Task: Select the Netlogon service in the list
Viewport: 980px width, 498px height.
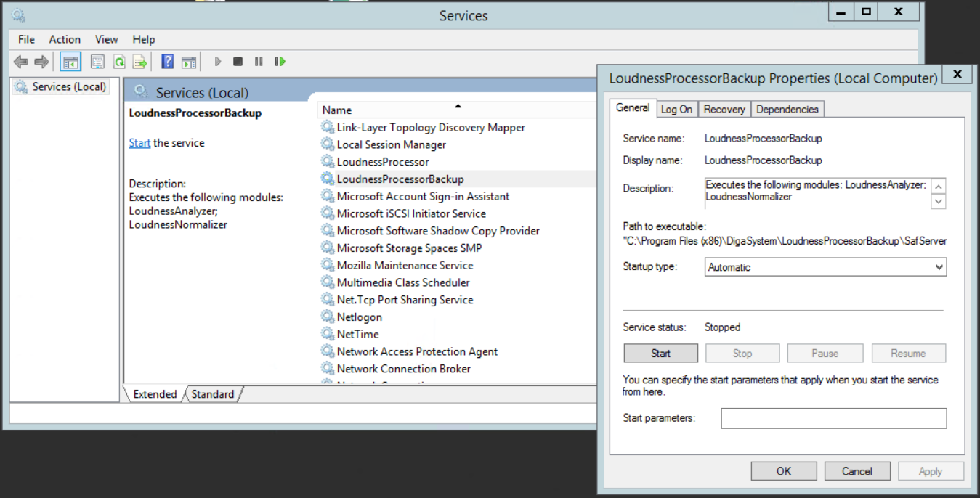Action: (x=359, y=317)
